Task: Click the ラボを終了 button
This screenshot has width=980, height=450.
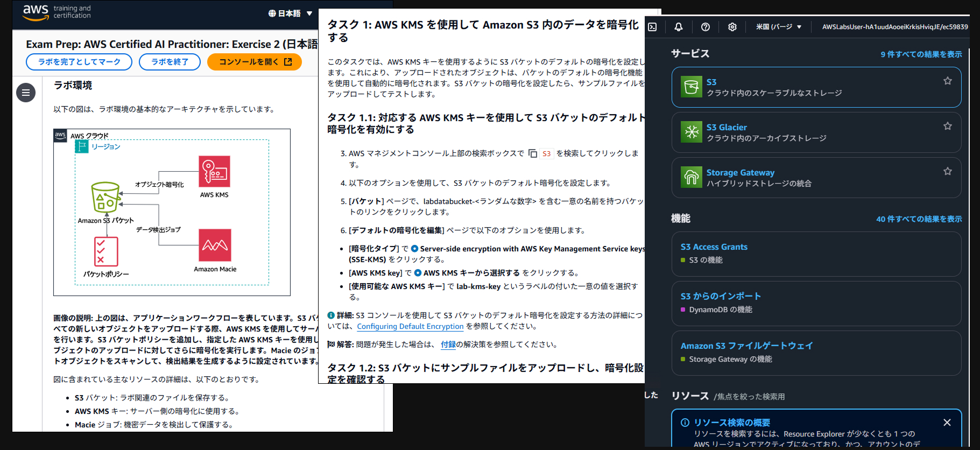Action: pos(170,62)
